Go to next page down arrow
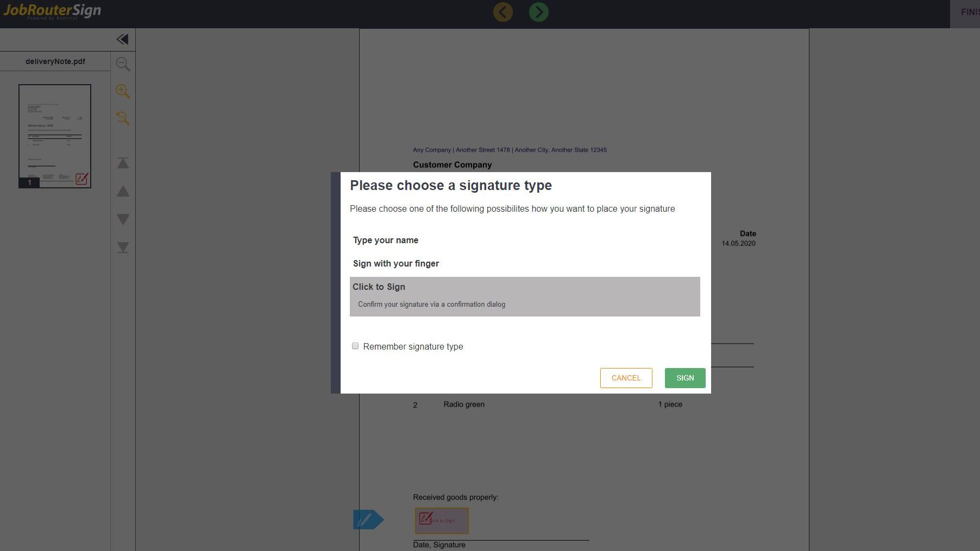Image resolution: width=980 pixels, height=551 pixels. (123, 219)
